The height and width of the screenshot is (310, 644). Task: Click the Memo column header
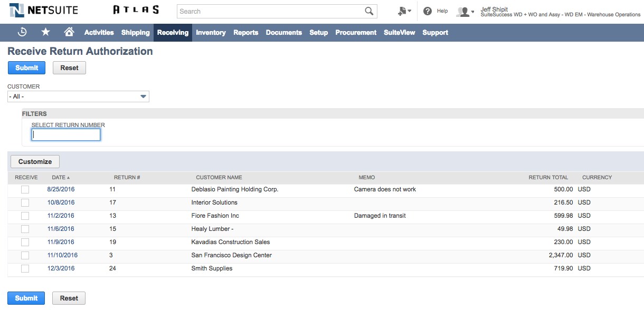(366, 178)
